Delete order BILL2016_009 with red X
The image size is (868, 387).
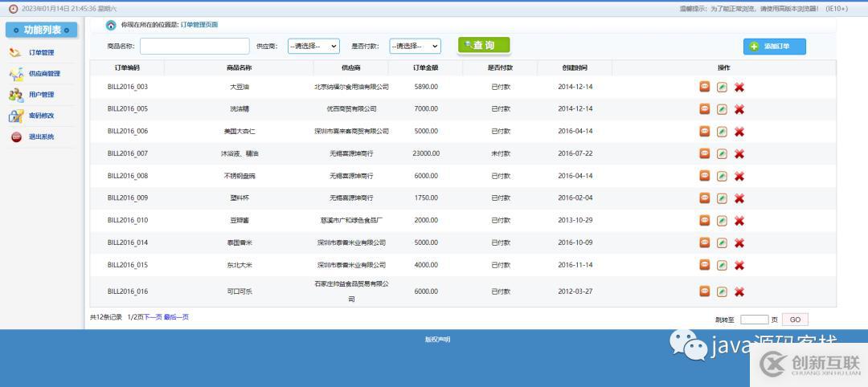pyautogui.click(x=739, y=198)
